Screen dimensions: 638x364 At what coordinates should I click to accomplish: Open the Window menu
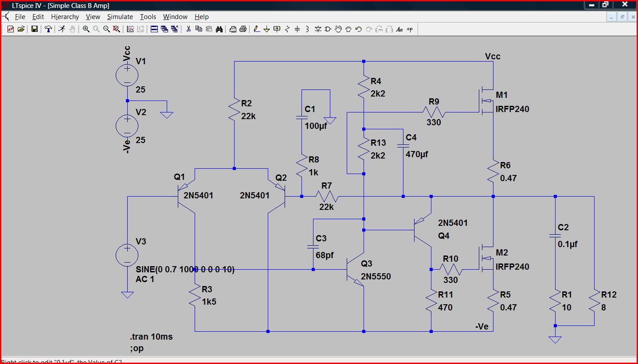click(x=175, y=17)
